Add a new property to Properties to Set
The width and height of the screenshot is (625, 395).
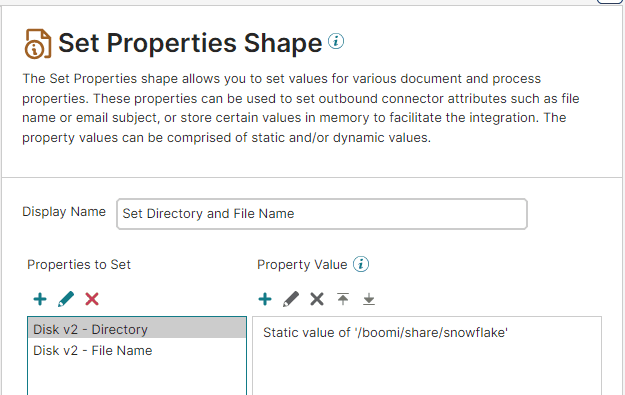tap(40, 299)
